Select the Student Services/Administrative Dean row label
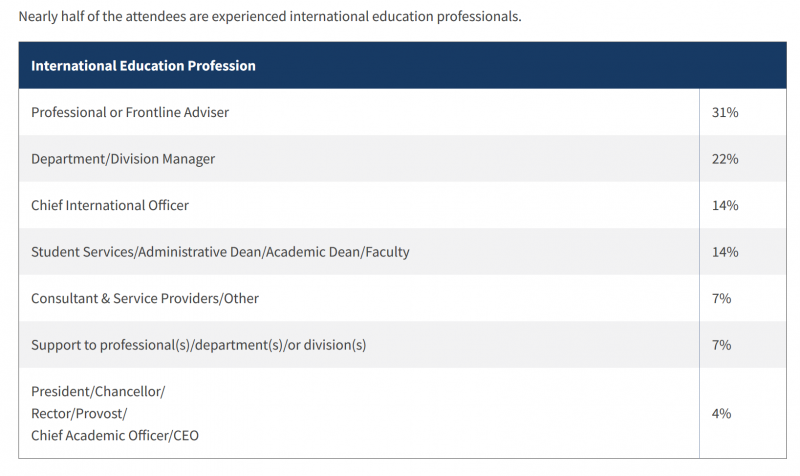Screen dimensions: 800x476 pos(220,252)
